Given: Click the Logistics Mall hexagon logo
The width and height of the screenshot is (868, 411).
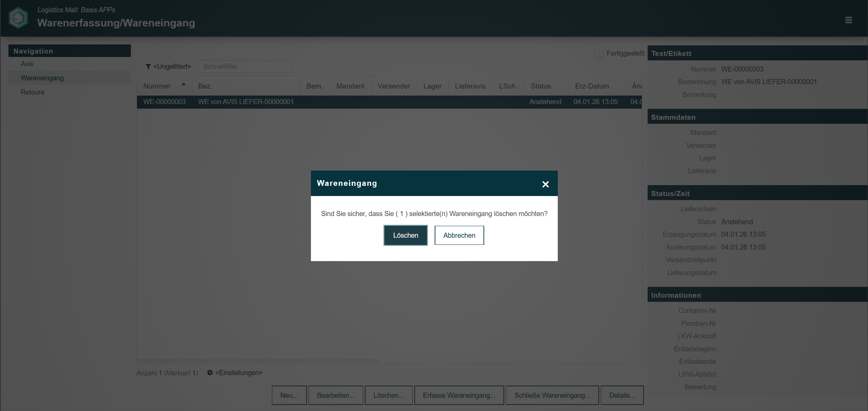Looking at the screenshot, I should pyautogui.click(x=18, y=18).
